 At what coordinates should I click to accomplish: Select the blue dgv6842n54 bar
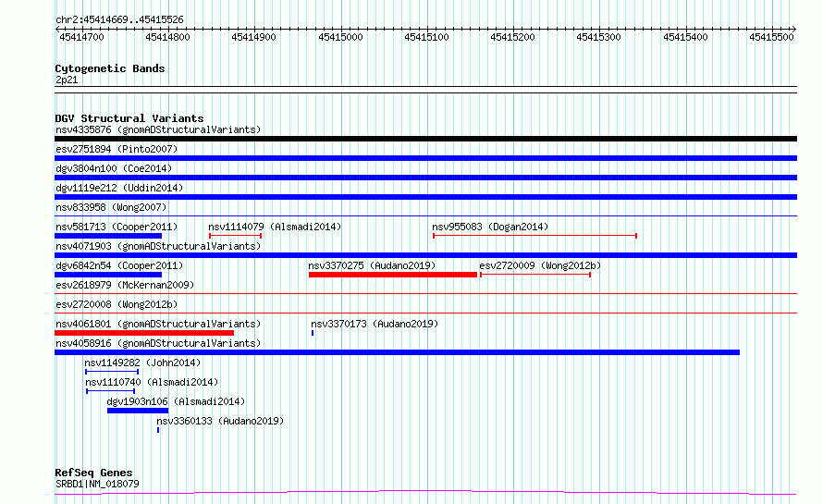point(108,275)
